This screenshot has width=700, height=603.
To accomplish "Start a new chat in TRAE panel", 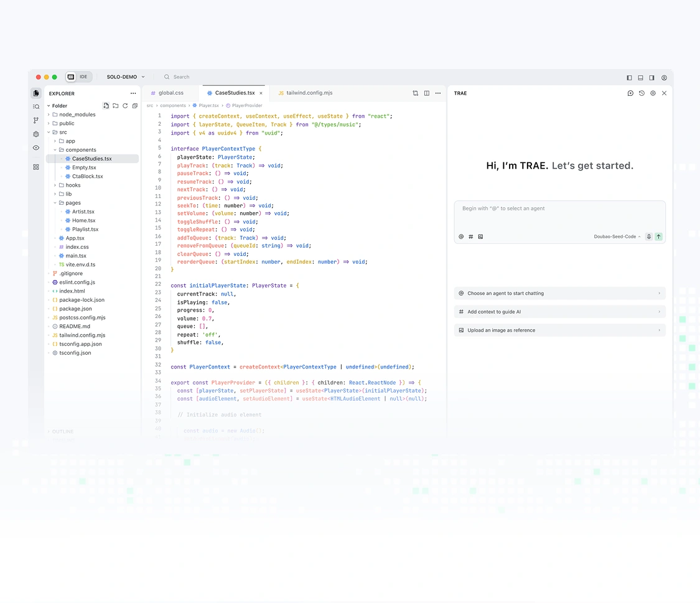I will click(630, 93).
